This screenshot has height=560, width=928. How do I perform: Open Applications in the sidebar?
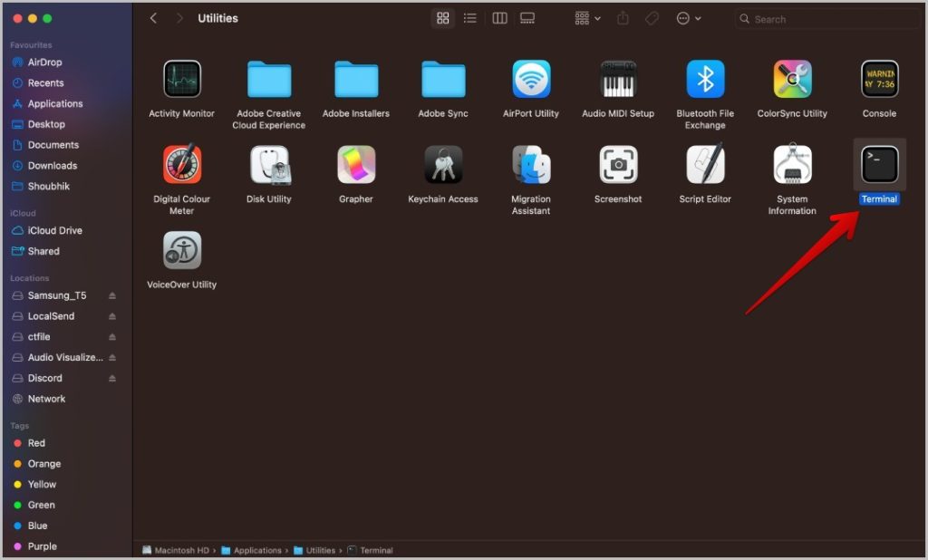pyautogui.click(x=54, y=103)
